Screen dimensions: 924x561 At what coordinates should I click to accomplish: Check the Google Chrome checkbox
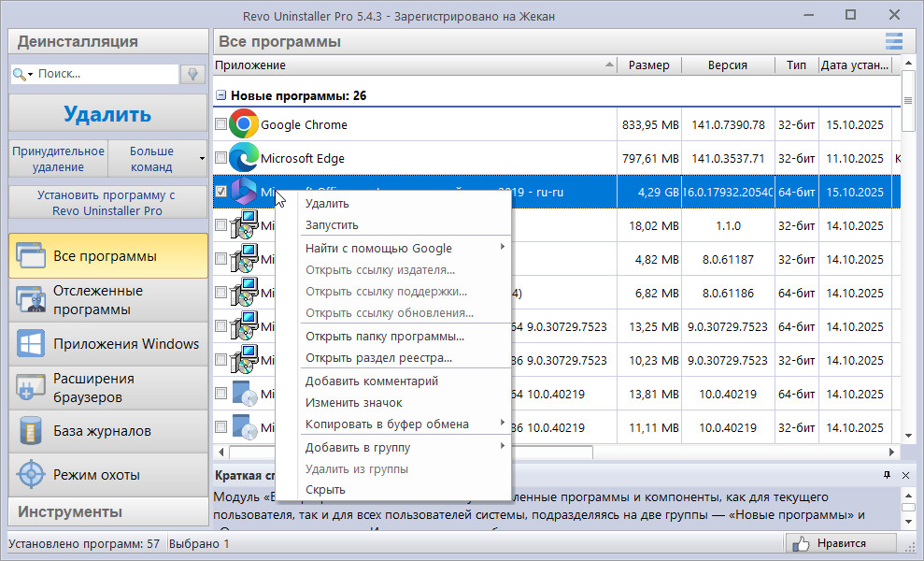pyautogui.click(x=220, y=124)
